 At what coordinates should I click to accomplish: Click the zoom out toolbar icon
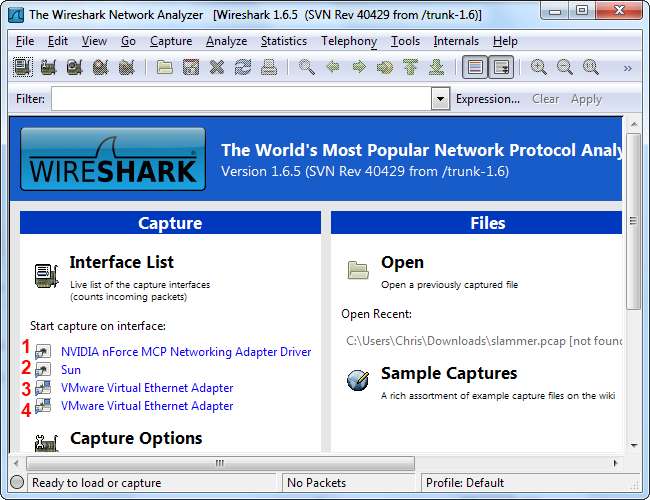565,68
